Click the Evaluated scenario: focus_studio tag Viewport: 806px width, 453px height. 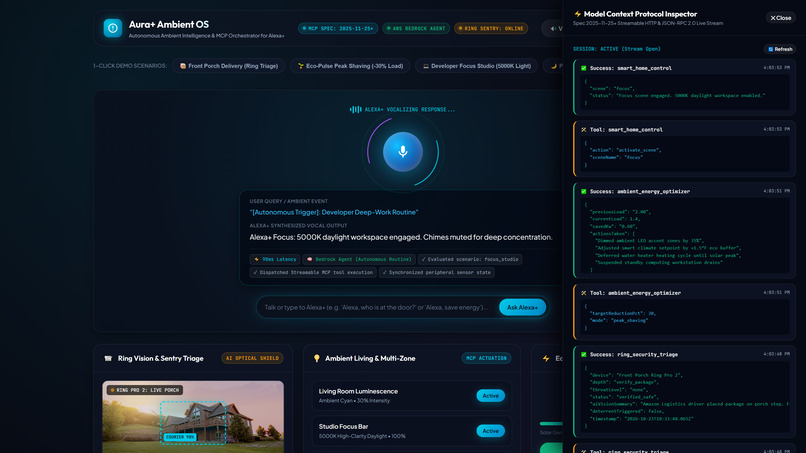(470, 259)
